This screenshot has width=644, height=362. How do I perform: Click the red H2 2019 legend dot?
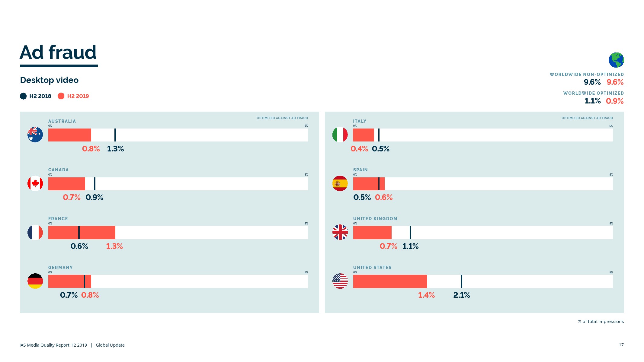click(61, 96)
